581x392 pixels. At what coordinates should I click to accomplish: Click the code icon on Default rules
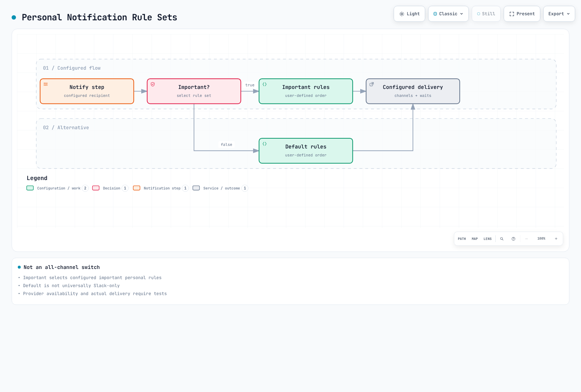[x=265, y=144]
